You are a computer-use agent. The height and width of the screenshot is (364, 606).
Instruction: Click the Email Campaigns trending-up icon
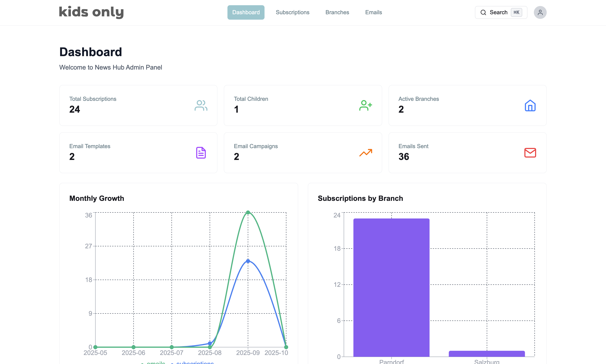[x=365, y=153]
